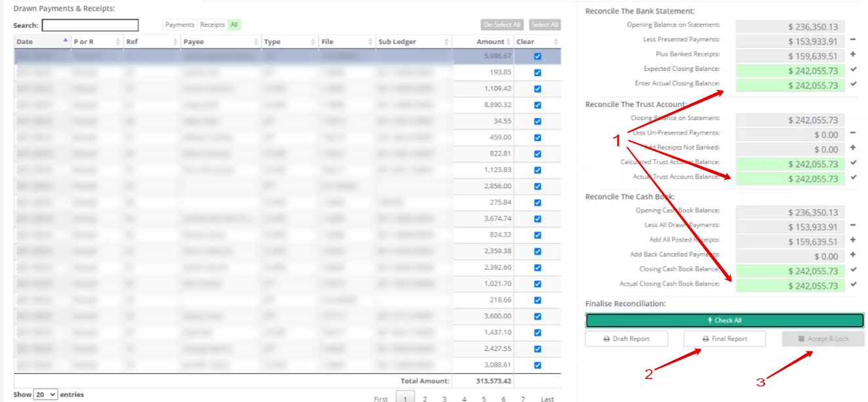Click checkmark beside Calculated Trust Account Balance
This screenshot has height=402, width=868.
tap(853, 163)
